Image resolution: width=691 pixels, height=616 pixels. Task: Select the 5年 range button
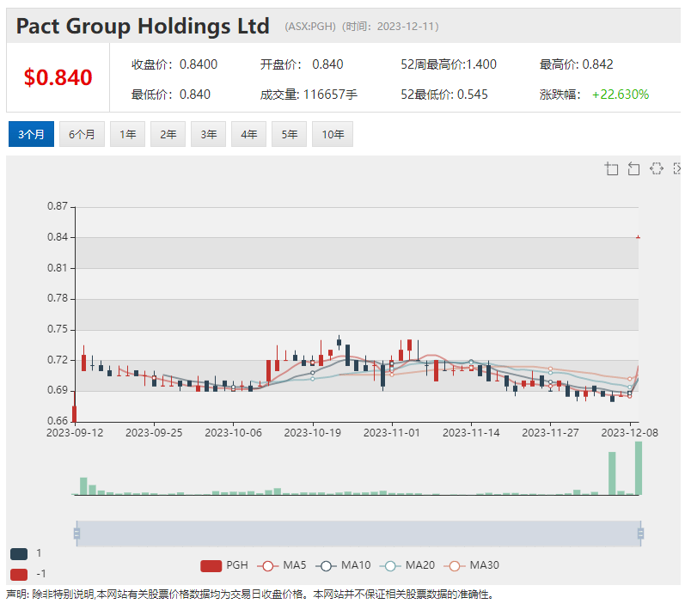[x=290, y=134]
